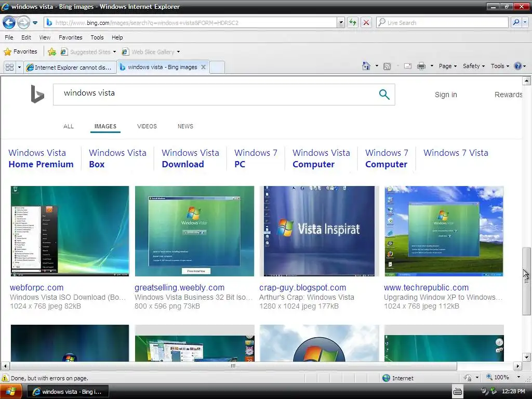Click the on-screen keyboard tray icon
Image resolution: width=532 pixels, height=399 pixels.
tap(458, 392)
